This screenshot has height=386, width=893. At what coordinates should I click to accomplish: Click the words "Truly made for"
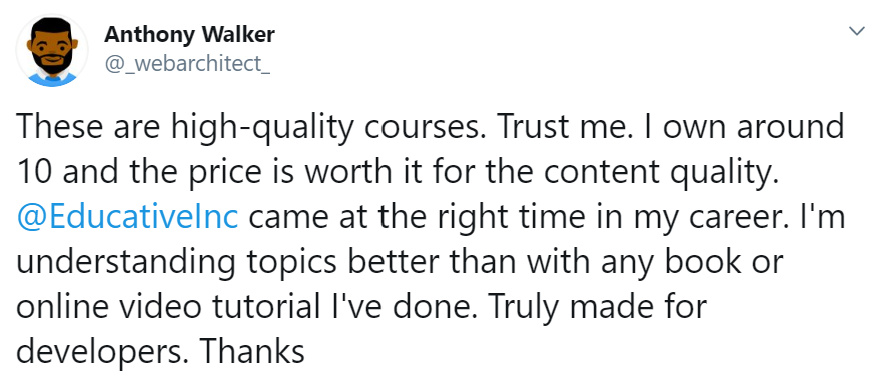coord(597,306)
